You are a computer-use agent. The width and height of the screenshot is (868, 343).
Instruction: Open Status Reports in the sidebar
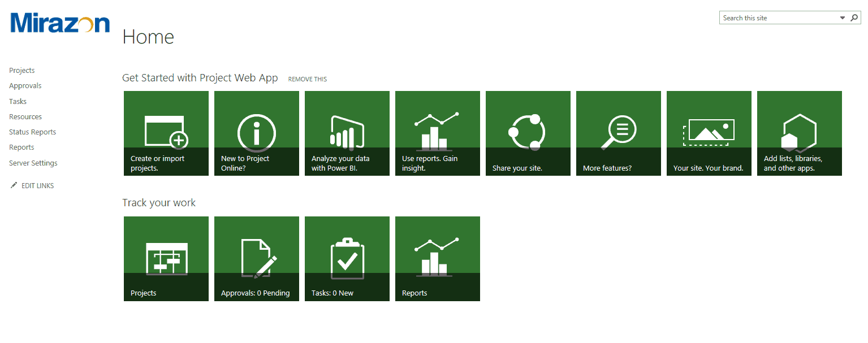(x=33, y=132)
